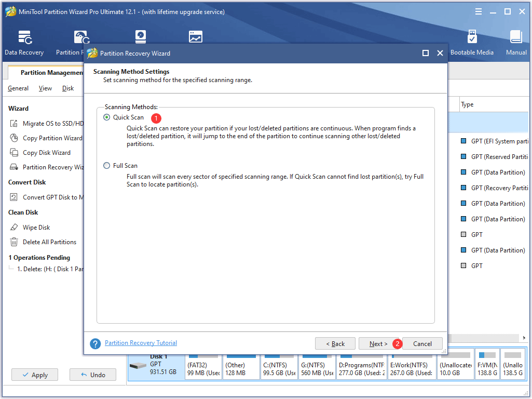Select the GPT (Recovery Partition) row
The width and height of the screenshot is (532, 399).
tap(494, 188)
